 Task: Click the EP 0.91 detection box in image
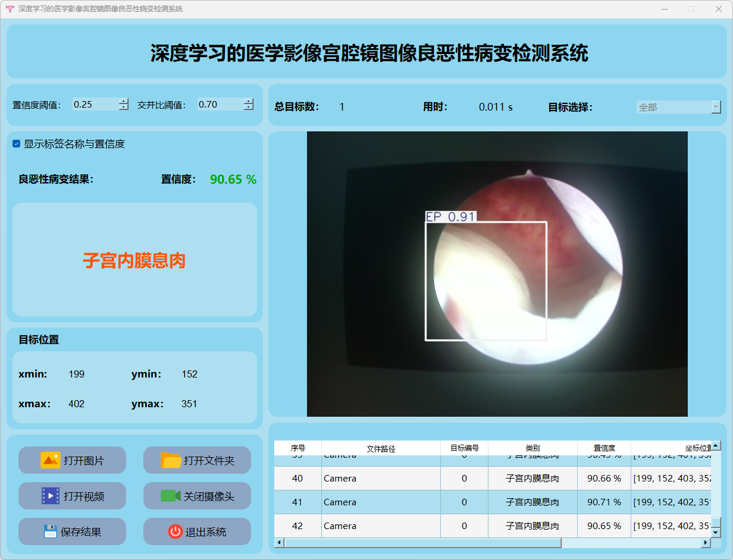click(x=485, y=281)
